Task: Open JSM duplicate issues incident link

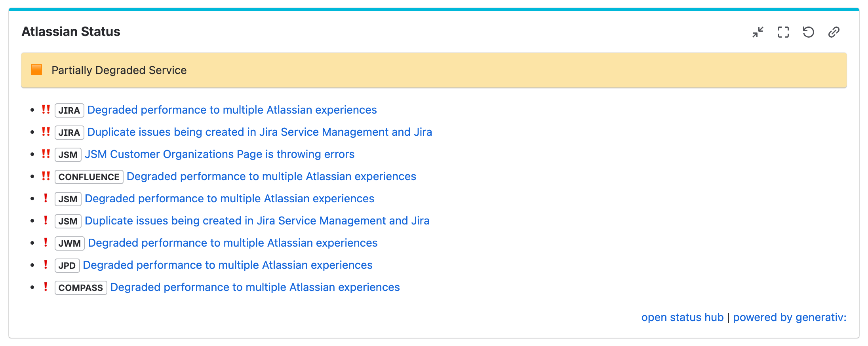Action: tap(257, 221)
